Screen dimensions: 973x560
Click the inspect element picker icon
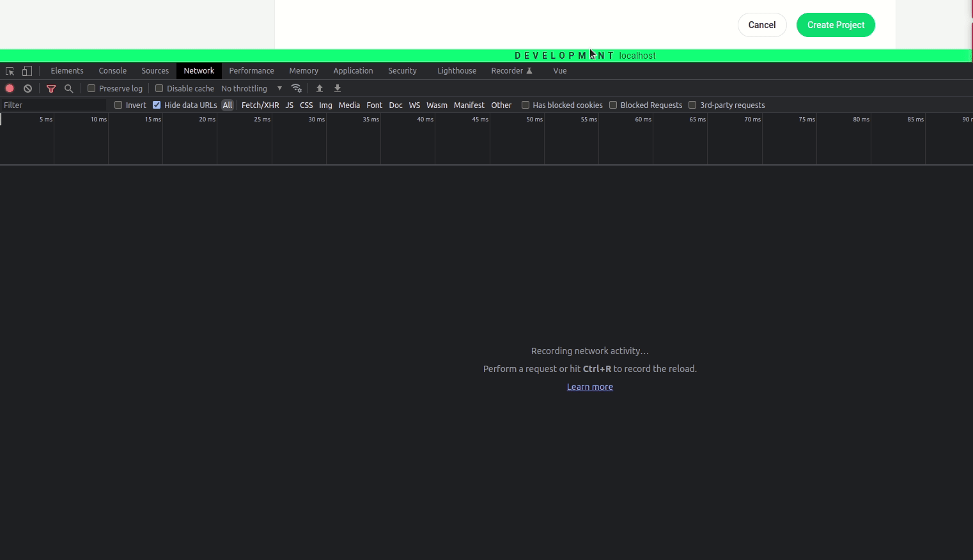tap(10, 71)
